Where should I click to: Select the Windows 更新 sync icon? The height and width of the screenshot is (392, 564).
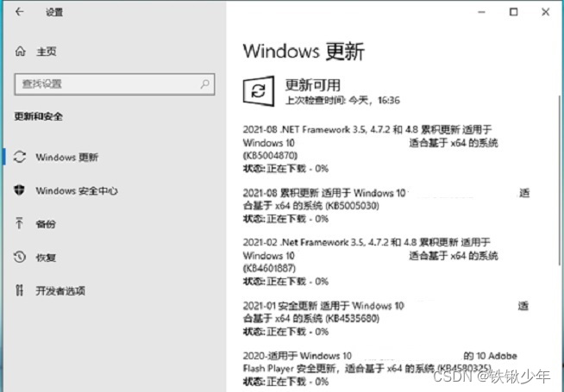pos(20,157)
